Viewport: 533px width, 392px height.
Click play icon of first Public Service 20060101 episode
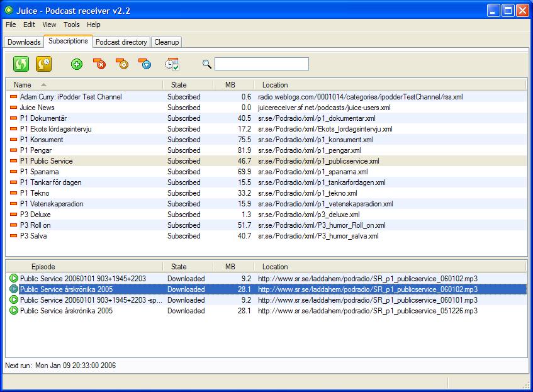(14, 279)
